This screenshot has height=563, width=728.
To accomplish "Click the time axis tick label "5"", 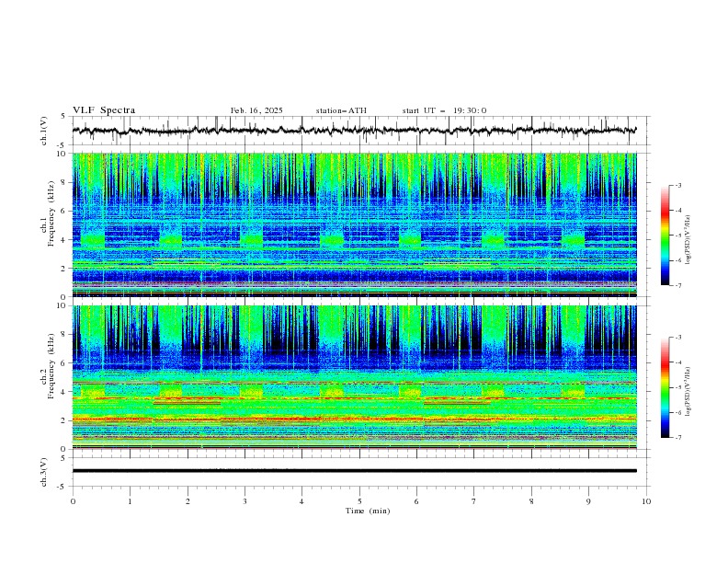I will 359,501.
